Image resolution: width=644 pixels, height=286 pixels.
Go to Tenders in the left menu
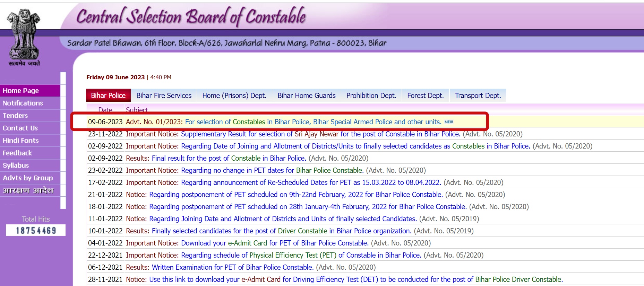tap(15, 116)
